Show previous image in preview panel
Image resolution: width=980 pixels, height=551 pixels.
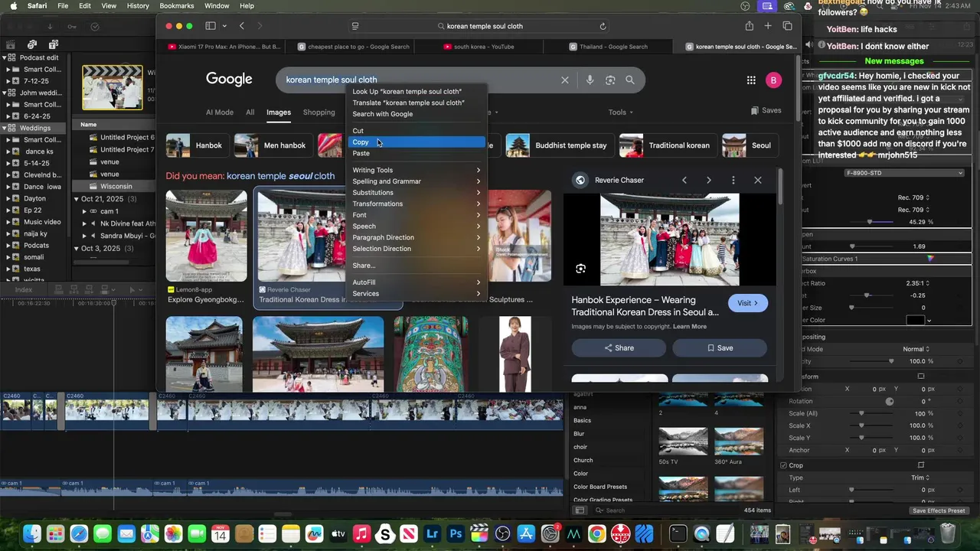[684, 180]
